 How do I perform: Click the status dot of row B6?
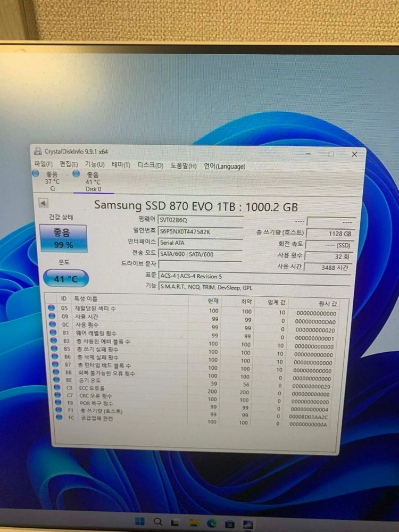click(55, 356)
